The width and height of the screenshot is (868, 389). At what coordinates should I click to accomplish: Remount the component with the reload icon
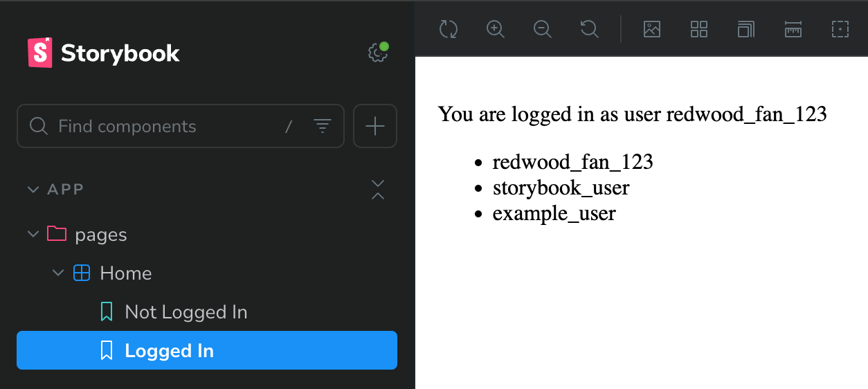(x=449, y=29)
